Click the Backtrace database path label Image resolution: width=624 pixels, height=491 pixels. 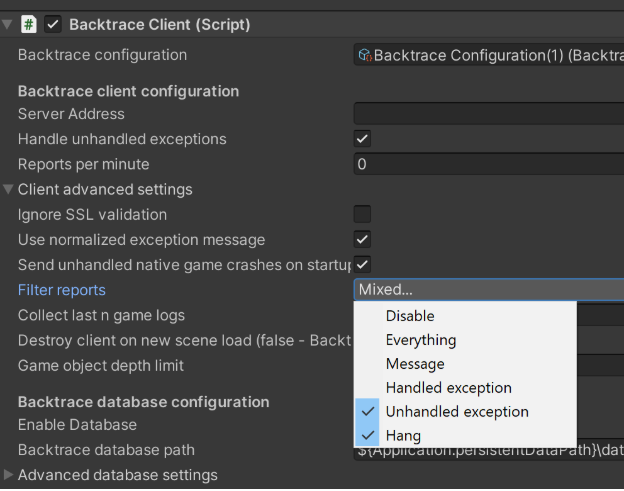106,450
